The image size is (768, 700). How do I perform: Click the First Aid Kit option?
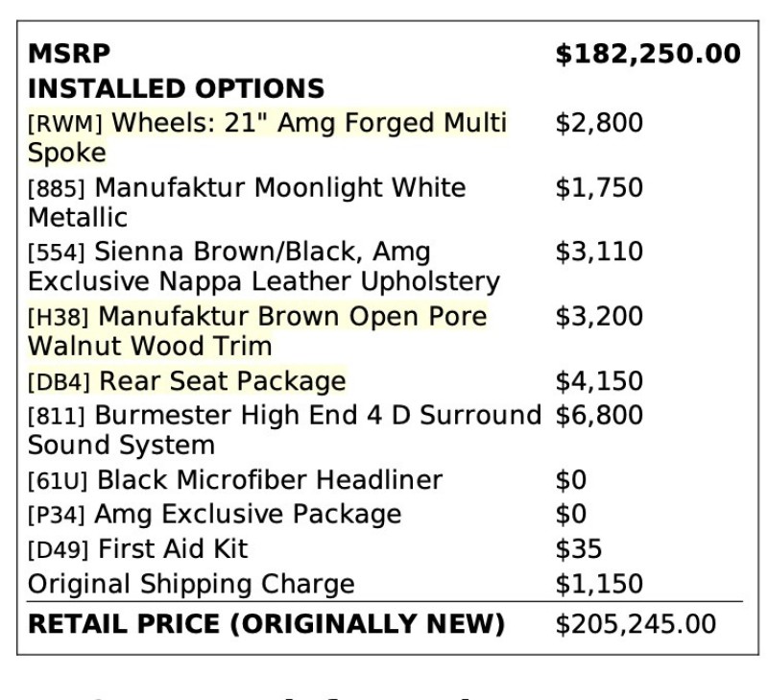pos(171,549)
